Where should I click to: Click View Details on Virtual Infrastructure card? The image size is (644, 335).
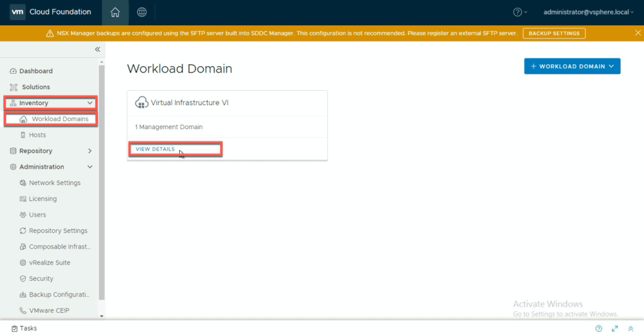pos(155,149)
